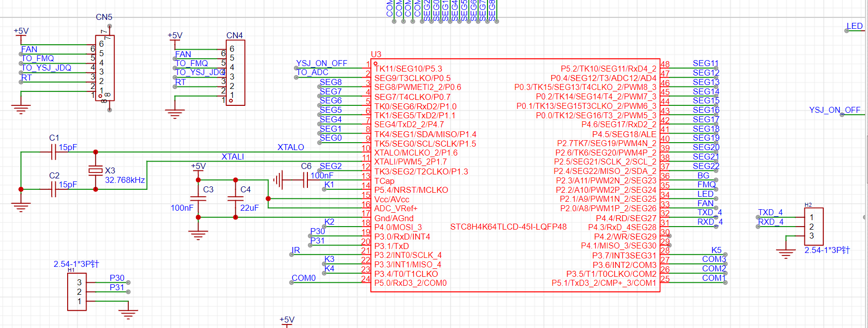Image resolution: width=868 pixels, height=328 pixels.
Task: Select YSJ_ON_OFF label at right edge
Action: click(835, 110)
